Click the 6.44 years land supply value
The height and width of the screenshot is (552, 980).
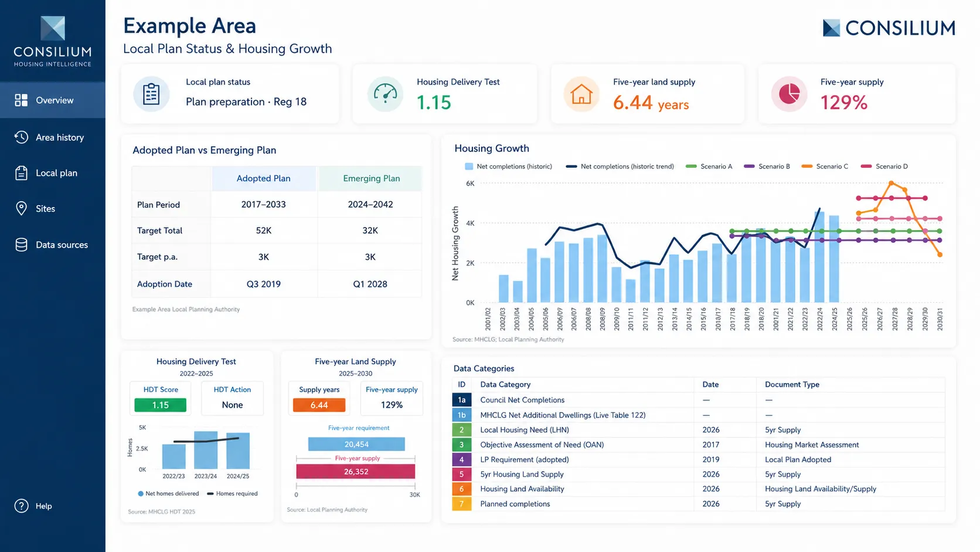tap(651, 103)
